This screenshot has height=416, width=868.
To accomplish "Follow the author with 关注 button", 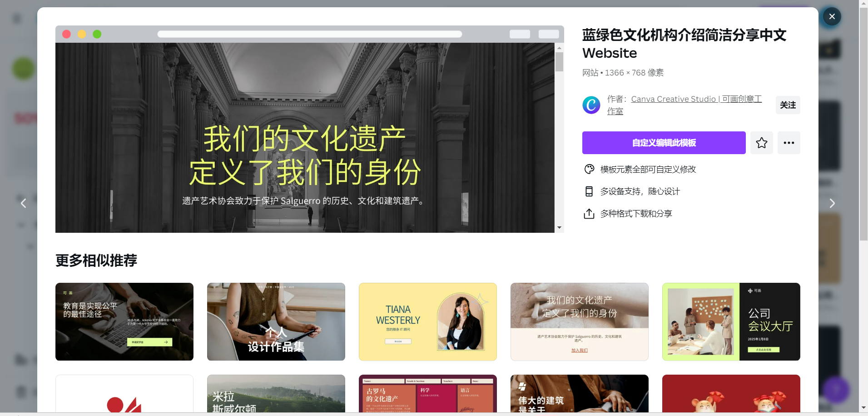I will 788,105.
